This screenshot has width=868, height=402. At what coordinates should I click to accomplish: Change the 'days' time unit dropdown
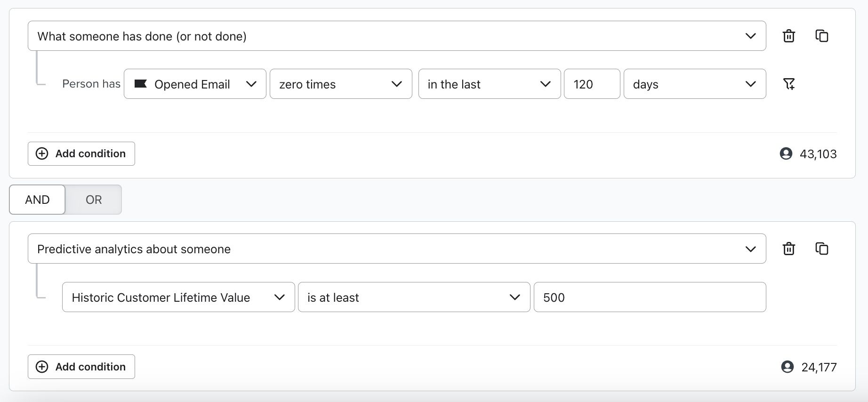pyautogui.click(x=694, y=84)
